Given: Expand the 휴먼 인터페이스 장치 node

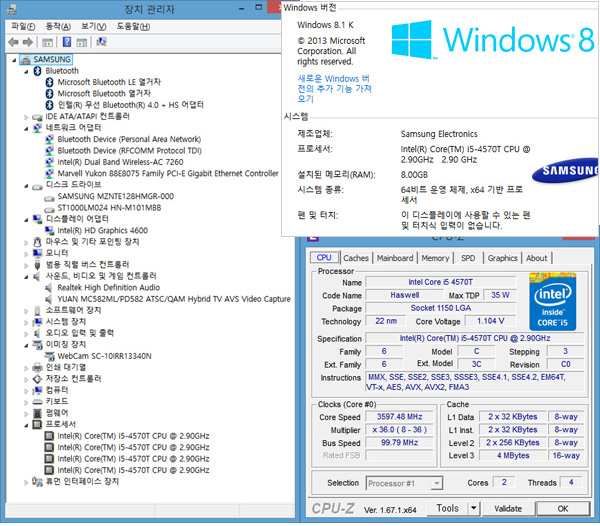Looking at the screenshot, I should (x=26, y=482).
